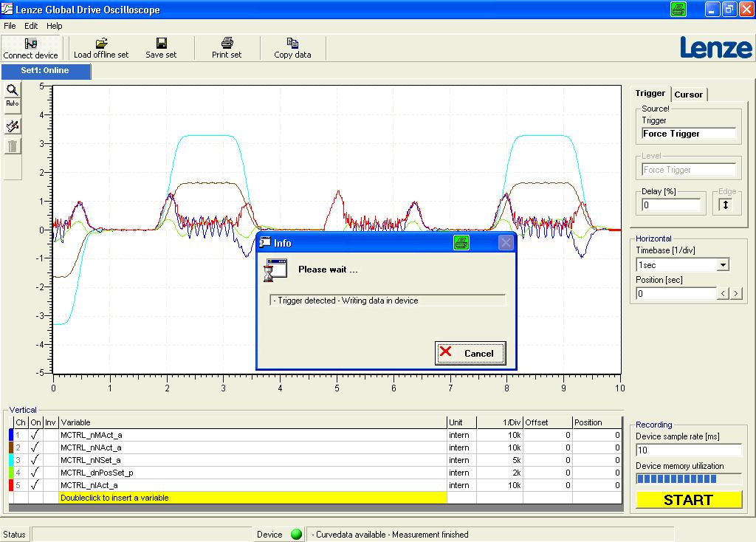This screenshot has width=756, height=542.
Task: Toggle Inv cell for MCTRL_nMAct_a
Action: (x=51, y=435)
